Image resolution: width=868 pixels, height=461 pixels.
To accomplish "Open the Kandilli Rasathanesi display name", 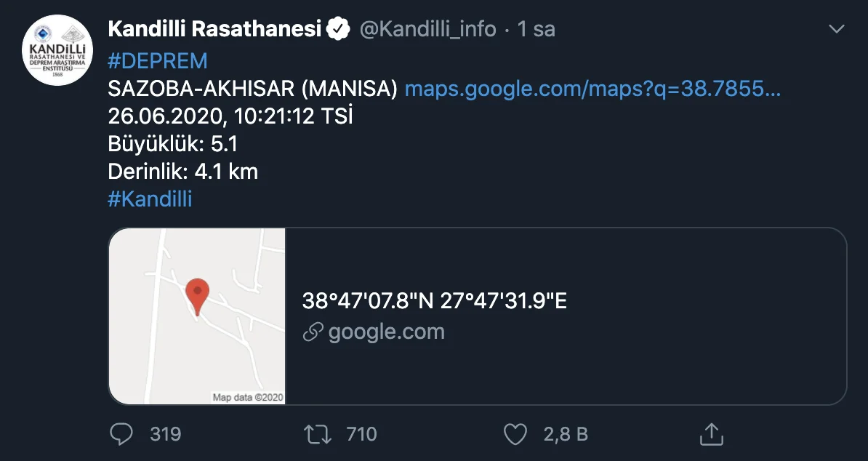I will click(214, 29).
